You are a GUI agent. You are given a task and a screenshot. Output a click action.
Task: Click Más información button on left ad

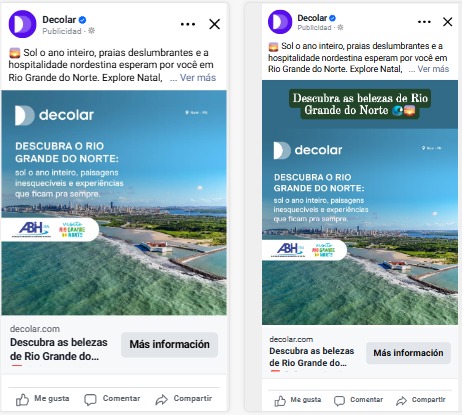pos(169,344)
